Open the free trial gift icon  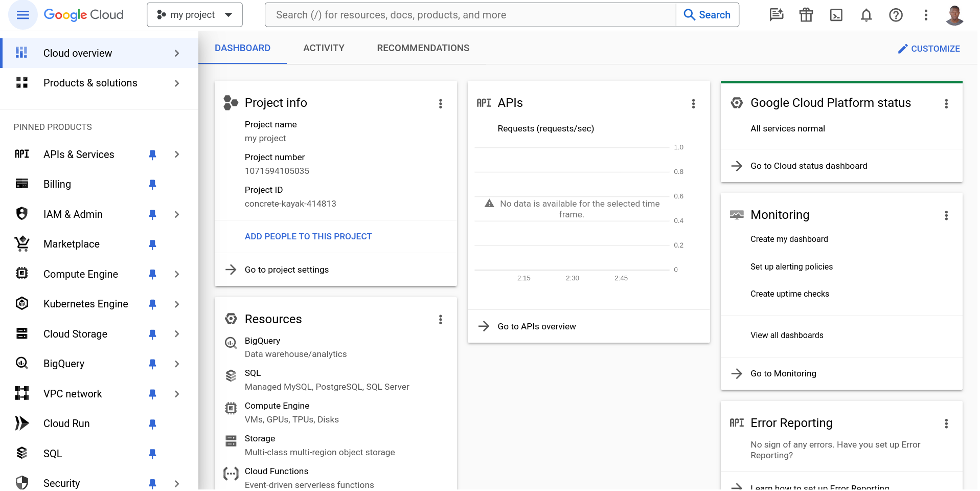[x=806, y=15]
